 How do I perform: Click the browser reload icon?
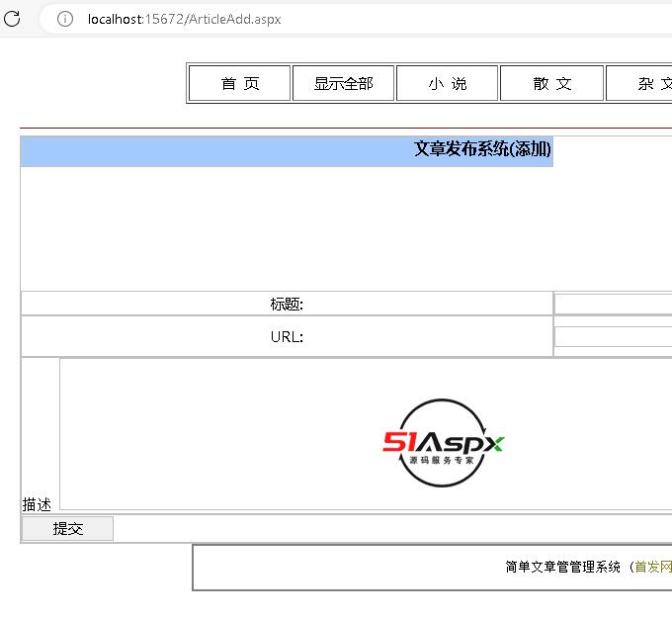(12, 19)
